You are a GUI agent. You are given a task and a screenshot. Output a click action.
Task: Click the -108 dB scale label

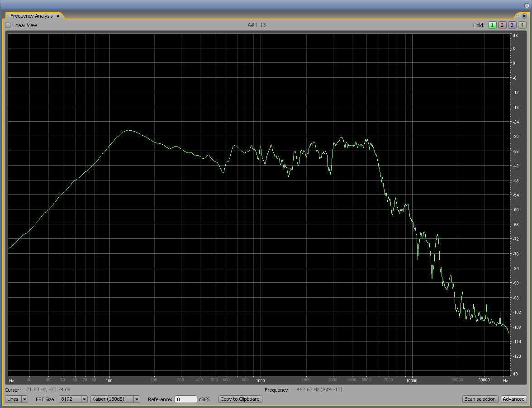[517, 327]
